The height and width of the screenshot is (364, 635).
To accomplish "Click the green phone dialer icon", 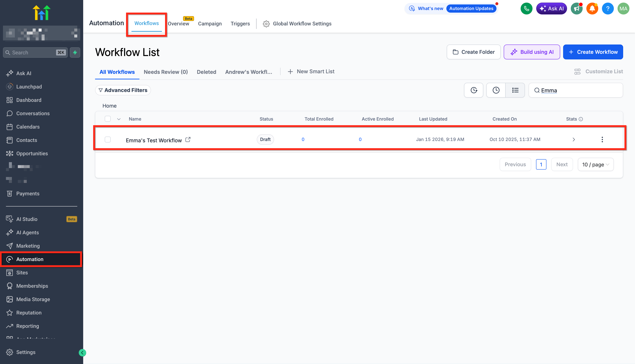I will click(x=526, y=9).
